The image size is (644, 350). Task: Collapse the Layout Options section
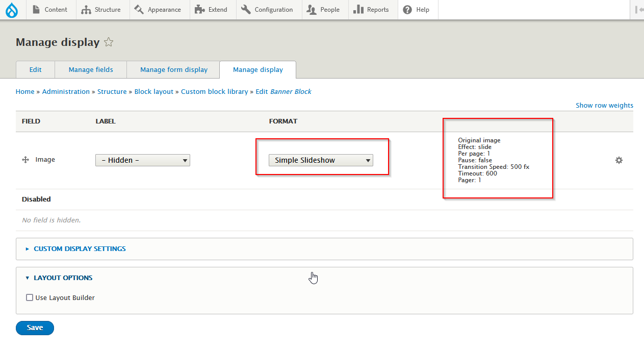[x=63, y=278]
